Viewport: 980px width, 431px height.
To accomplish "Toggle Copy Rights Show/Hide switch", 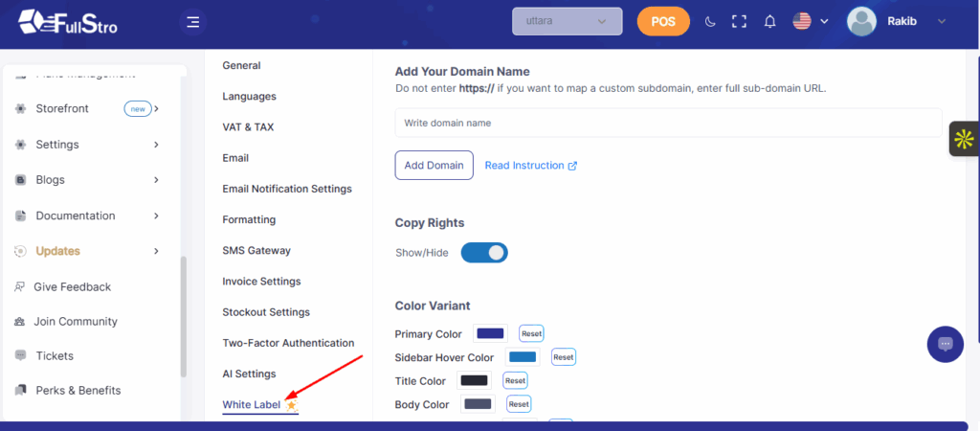I will (484, 253).
